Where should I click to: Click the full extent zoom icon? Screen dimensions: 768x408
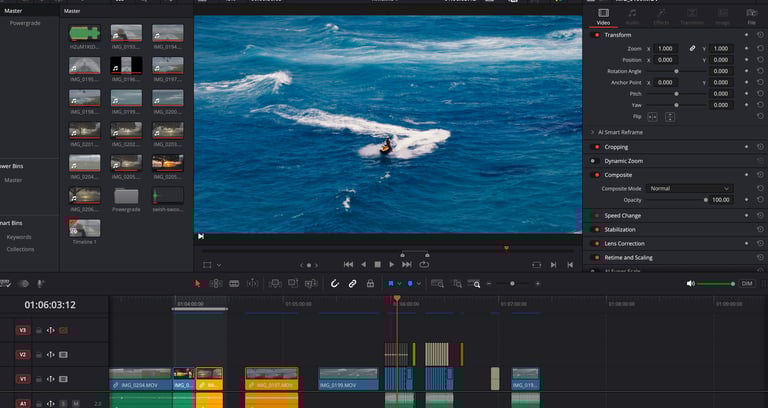(437, 284)
